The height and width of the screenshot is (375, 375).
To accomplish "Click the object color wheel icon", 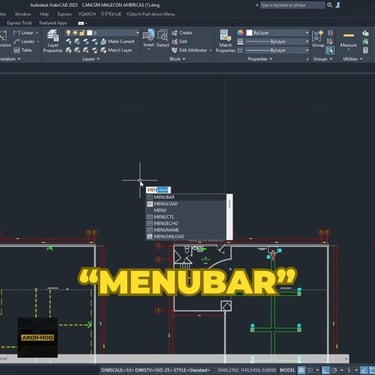I will 240,33.
